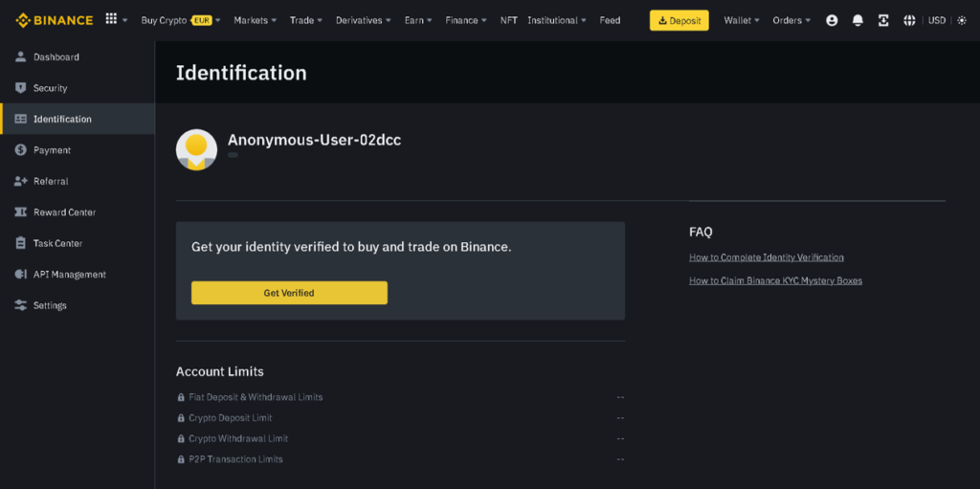Click the Dashboard person icon in sidebar
980x489 pixels.
pos(21,56)
